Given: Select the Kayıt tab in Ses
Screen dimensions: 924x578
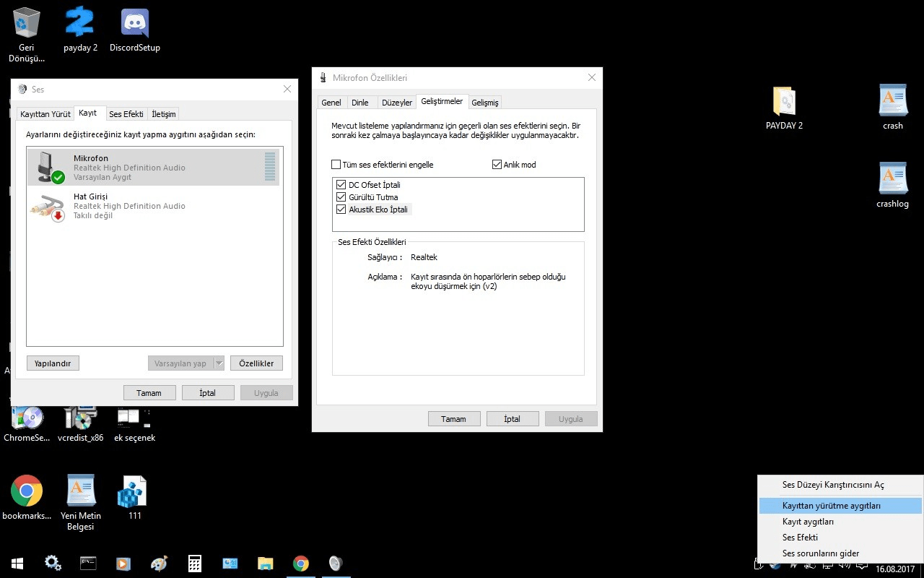Looking at the screenshot, I should tap(88, 113).
